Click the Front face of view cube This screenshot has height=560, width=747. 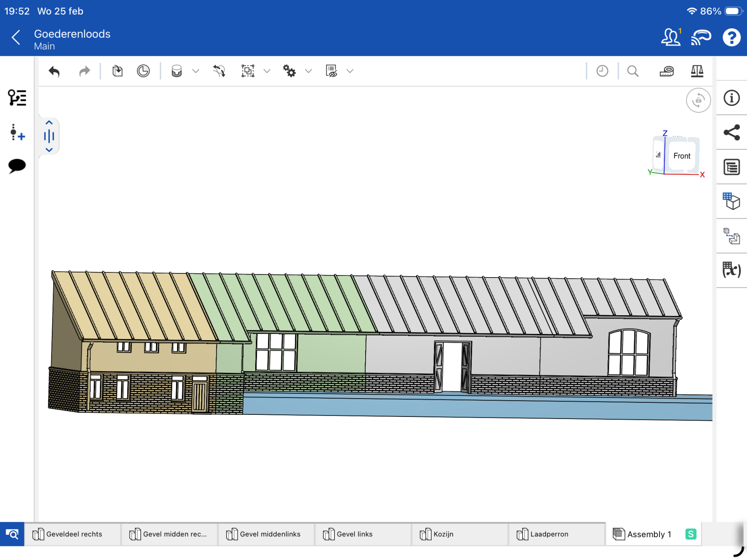(x=681, y=156)
